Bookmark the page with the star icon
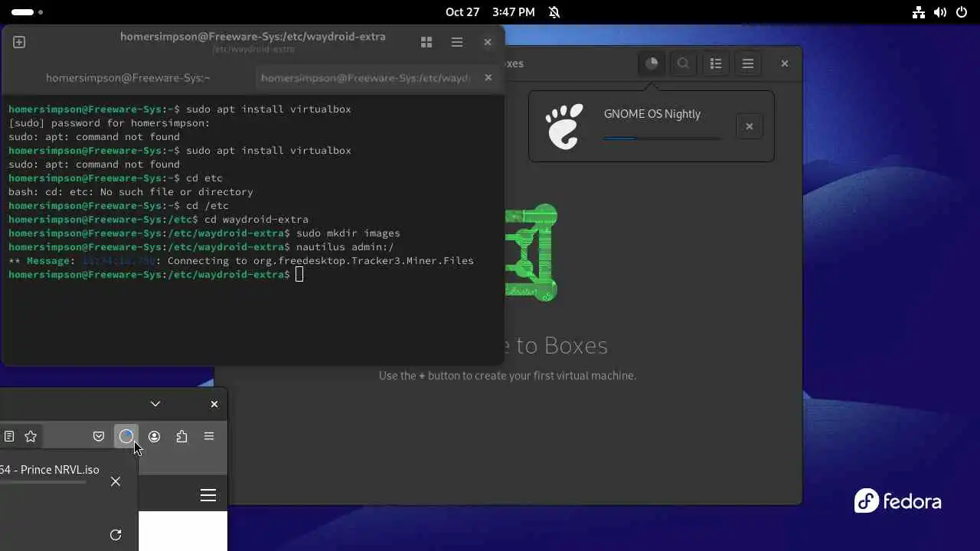The width and height of the screenshot is (980, 551). point(31,436)
